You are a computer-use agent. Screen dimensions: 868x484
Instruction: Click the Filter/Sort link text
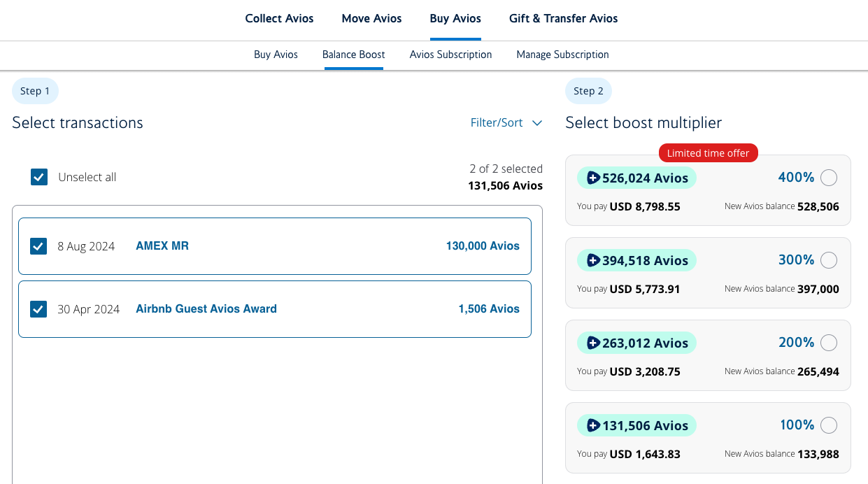[x=497, y=122]
